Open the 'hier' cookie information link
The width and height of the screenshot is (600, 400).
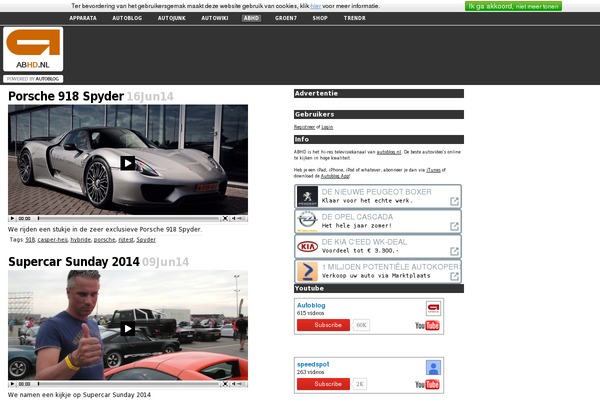pyautogui.click(x=316, y=6)
